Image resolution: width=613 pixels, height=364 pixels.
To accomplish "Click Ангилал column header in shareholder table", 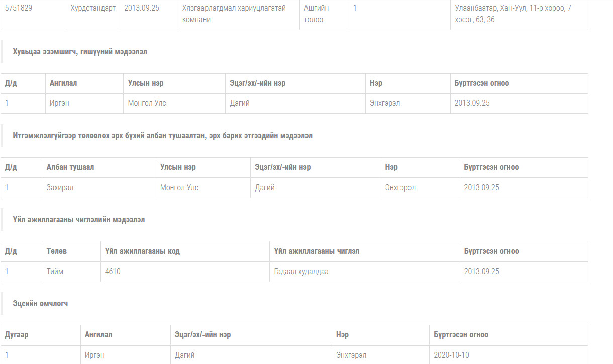I will coord(63,83).
